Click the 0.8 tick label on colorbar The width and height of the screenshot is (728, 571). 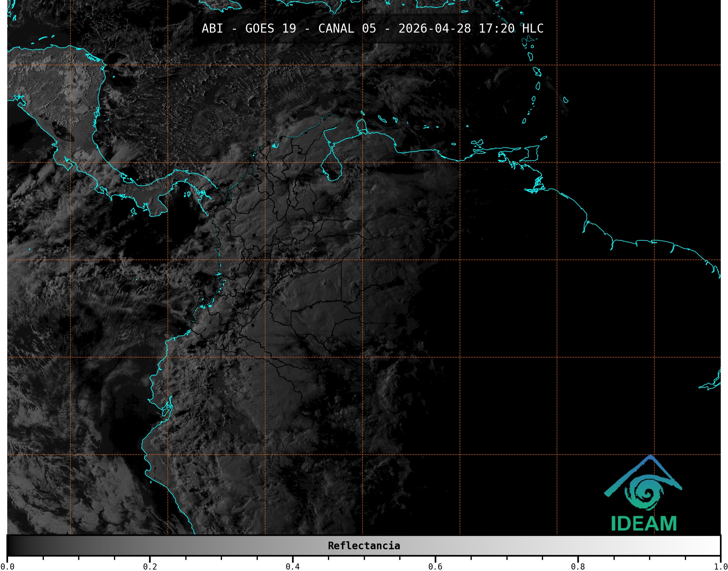(x=578, y=566)
